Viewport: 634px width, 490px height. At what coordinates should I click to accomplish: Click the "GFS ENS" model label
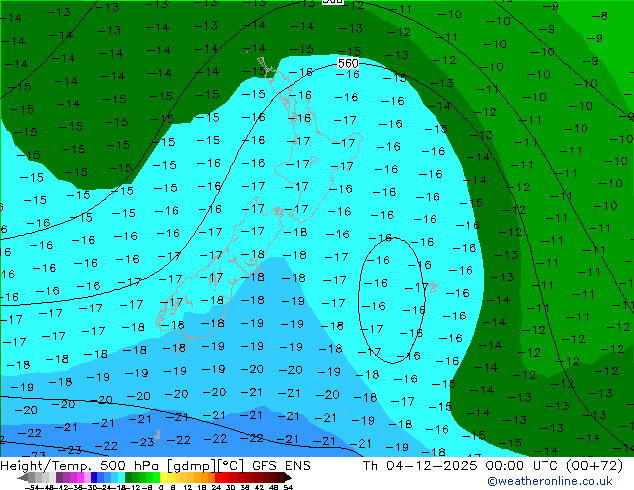[x=281, y=466]
